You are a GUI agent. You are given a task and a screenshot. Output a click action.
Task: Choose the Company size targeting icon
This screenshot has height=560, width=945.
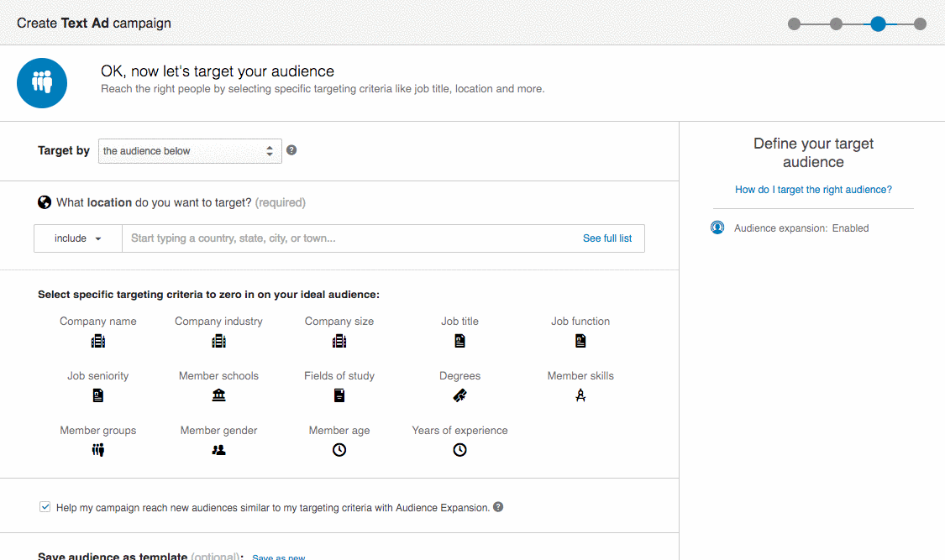tap(339, 341)
